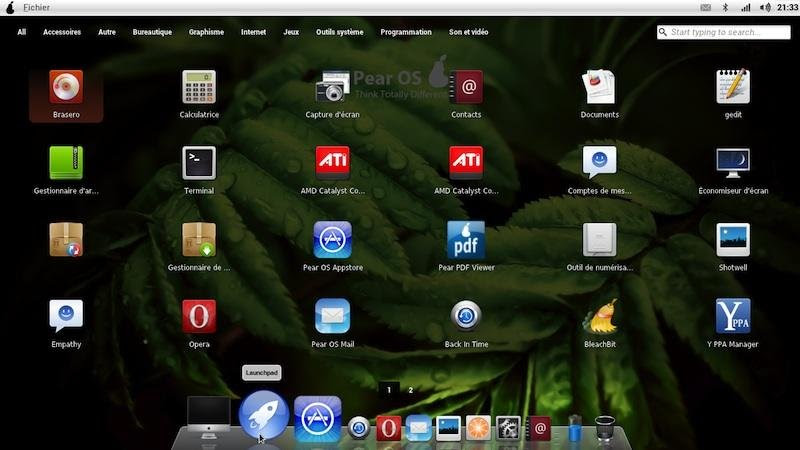Open Y PPA Manager
The width and height of the screenshot is (800, 450).
pyautogui.click(x=733, y=316)
